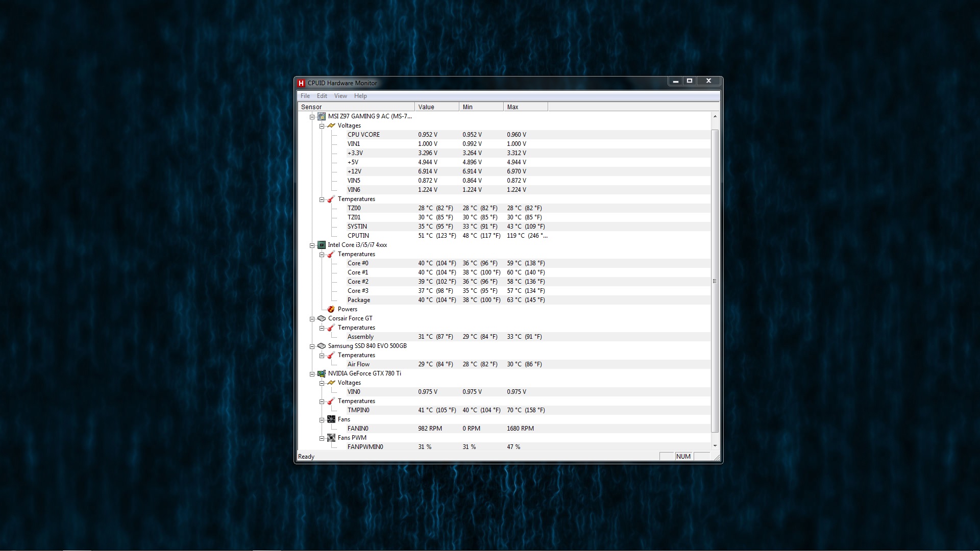
Task: Collapse the MSI Z97 GAMING 9 AC node
Action: pos(312,117)
